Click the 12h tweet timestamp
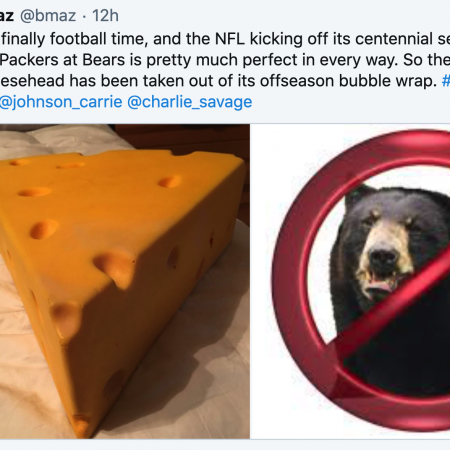Viewport: 450px width, 450px height. pyautogui.click(x=105, y=16)
